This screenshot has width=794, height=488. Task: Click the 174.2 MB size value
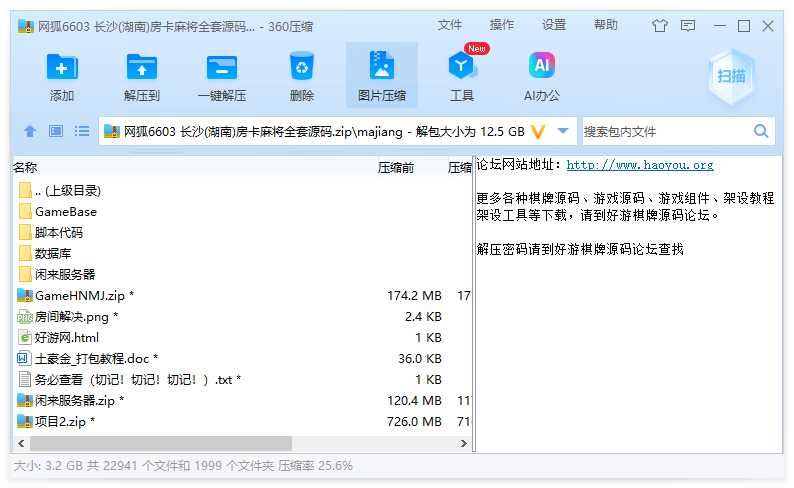pos(414,296)
